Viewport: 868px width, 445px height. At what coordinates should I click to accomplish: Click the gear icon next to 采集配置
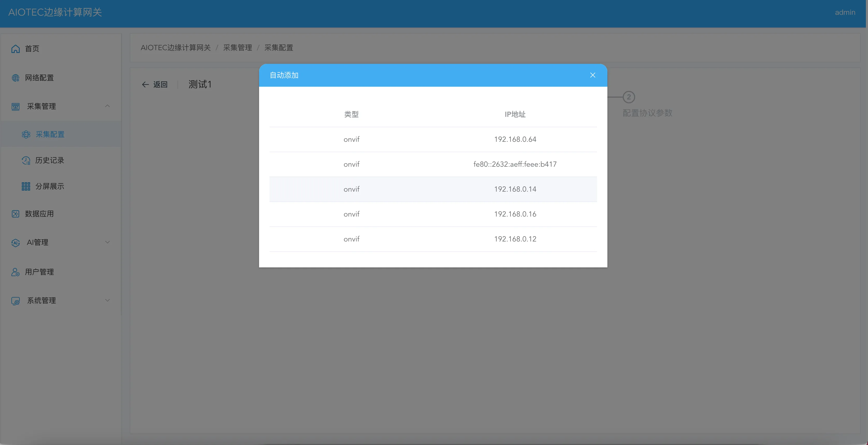tap(26, 134)
